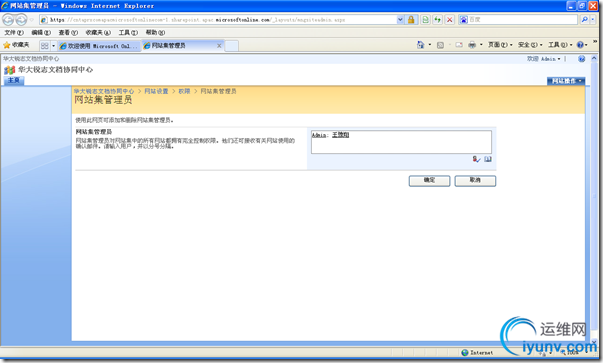Open the 收藏夹 (Favorites) menu
The image size is (603, 363).
[98, 33]
